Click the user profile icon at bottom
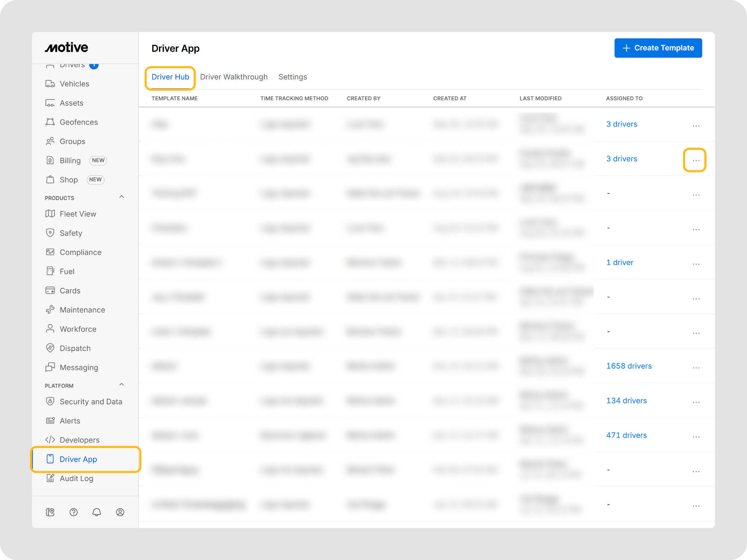 click(120, 512)
